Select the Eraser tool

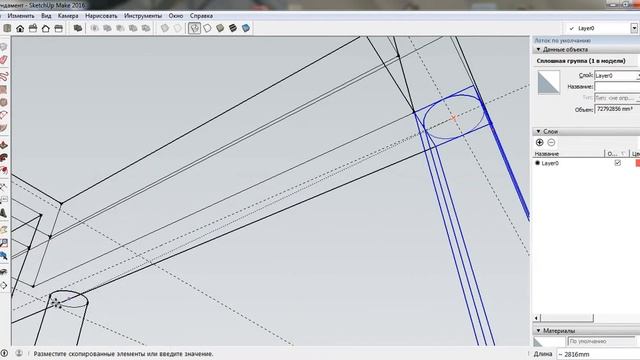4,60
